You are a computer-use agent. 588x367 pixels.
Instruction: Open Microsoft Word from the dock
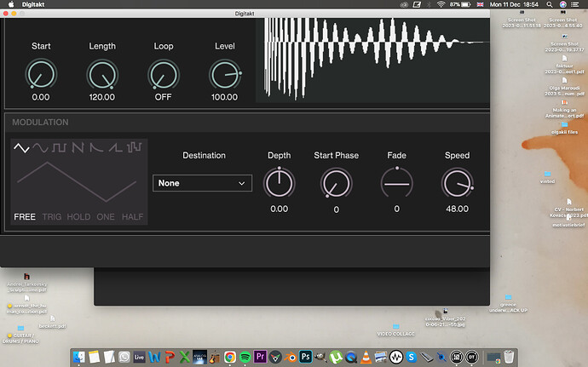[154, 357]
